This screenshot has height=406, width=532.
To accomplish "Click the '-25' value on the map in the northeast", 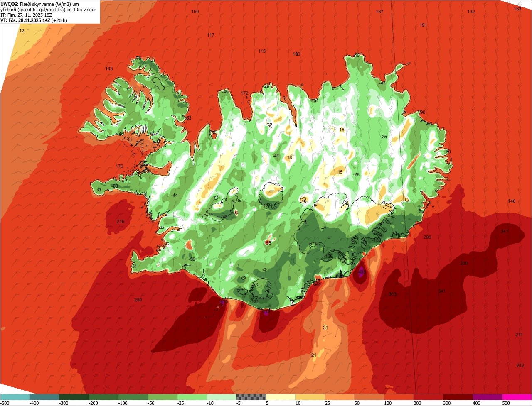I will pos(384,137).
